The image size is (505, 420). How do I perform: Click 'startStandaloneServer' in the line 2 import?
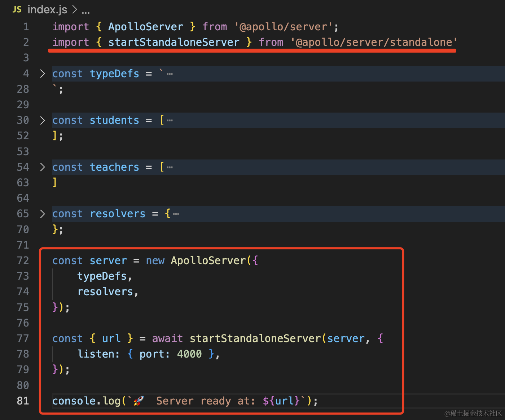pyautogui.click(x=174, y=42)
